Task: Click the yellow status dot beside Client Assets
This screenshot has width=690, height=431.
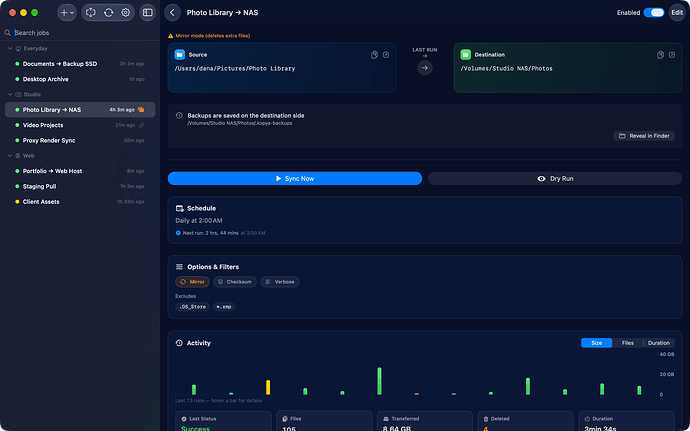Action: pos(17,202)
